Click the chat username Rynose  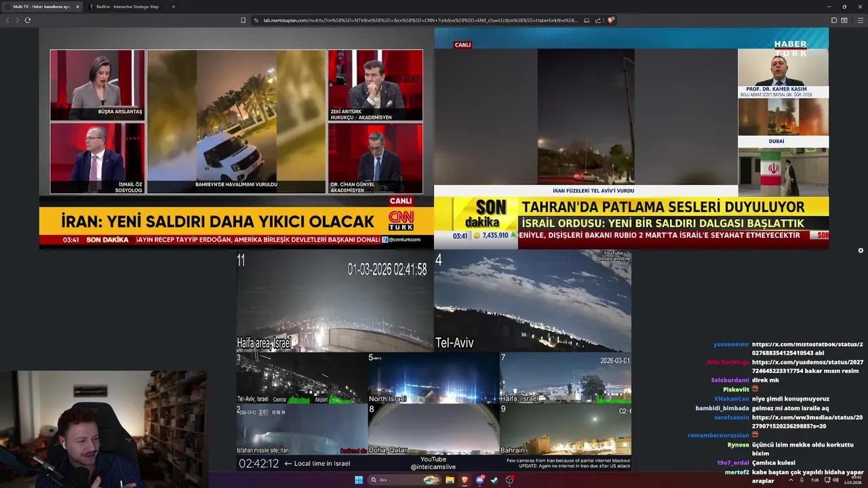point(738,445)
